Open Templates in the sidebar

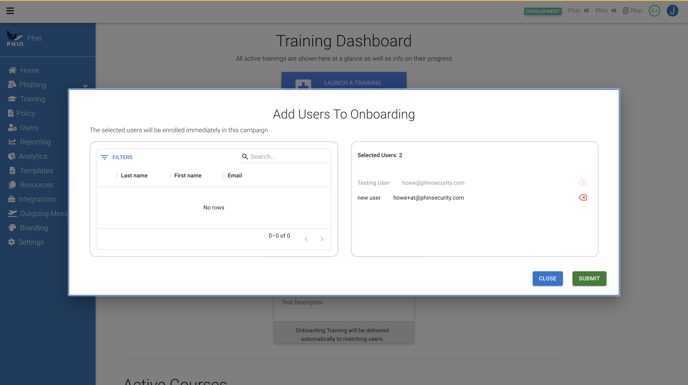tap(31, 171)
